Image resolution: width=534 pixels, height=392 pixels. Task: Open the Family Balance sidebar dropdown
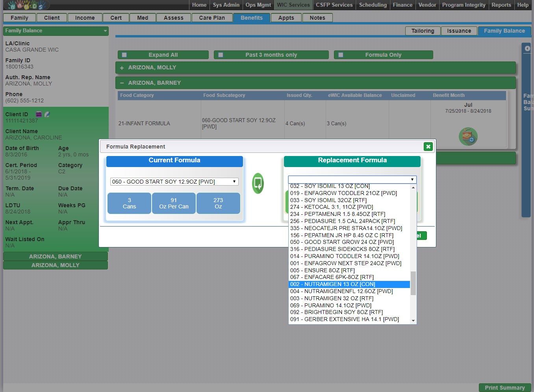pos(105,31)
